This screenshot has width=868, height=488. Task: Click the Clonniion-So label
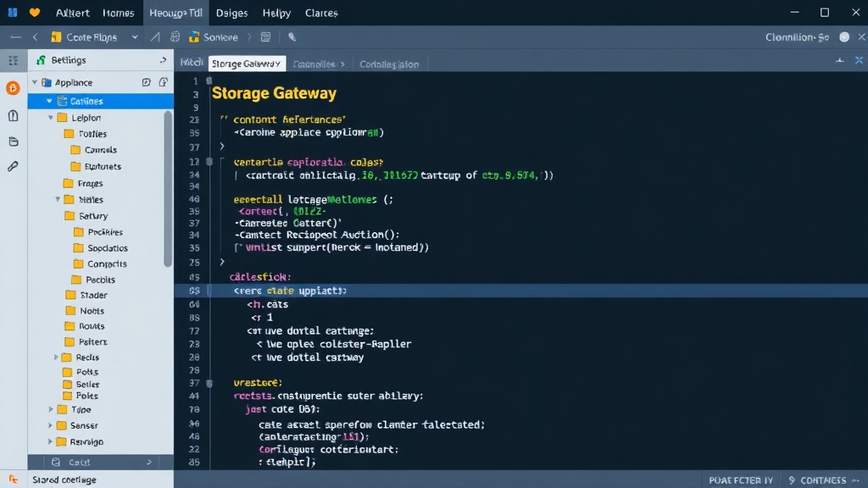[x=797, y=37]
